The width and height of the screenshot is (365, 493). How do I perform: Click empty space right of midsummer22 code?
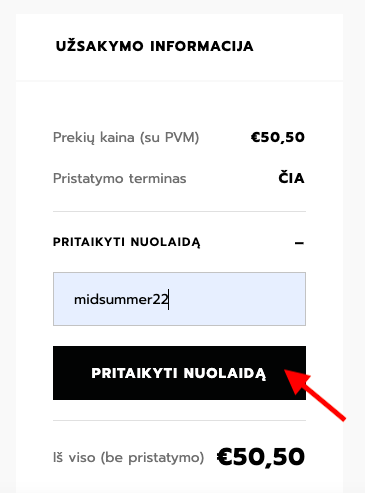(237, 299)
